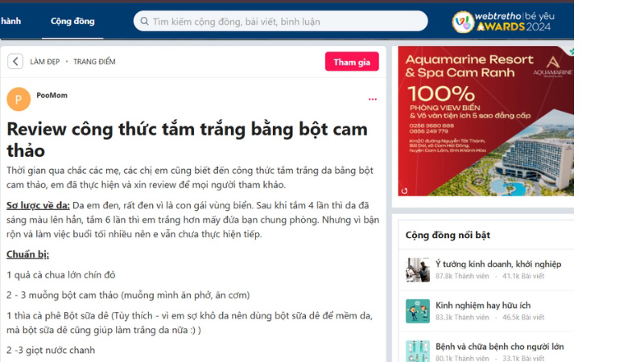This screenshot has height=362, width=644.
Task: Click the Tham gia button
Action: click(352, 62)
